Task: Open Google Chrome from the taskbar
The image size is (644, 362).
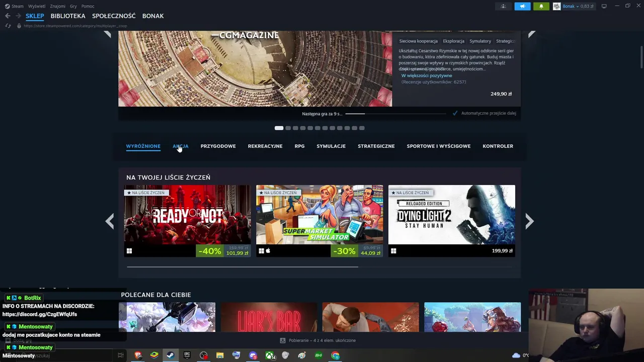Action: coord(335,355)
